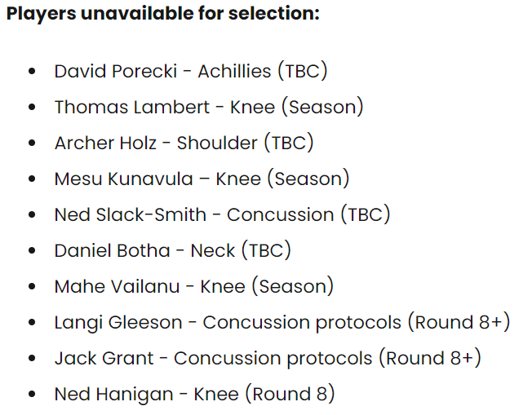
Task: Click the bullet beside David Porecki
Action: 32,71
